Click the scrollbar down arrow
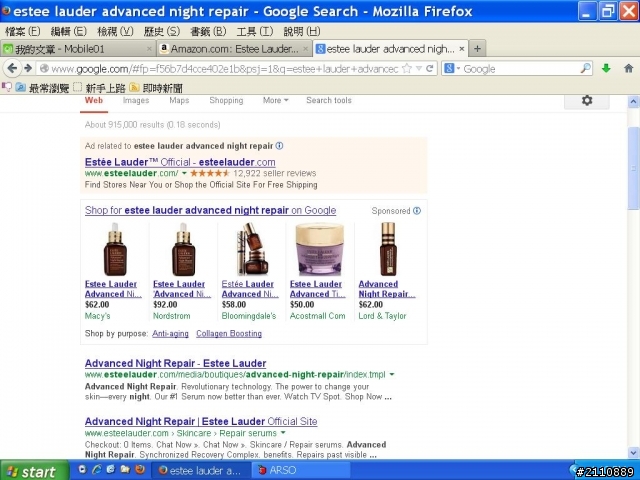 point(633,452)
